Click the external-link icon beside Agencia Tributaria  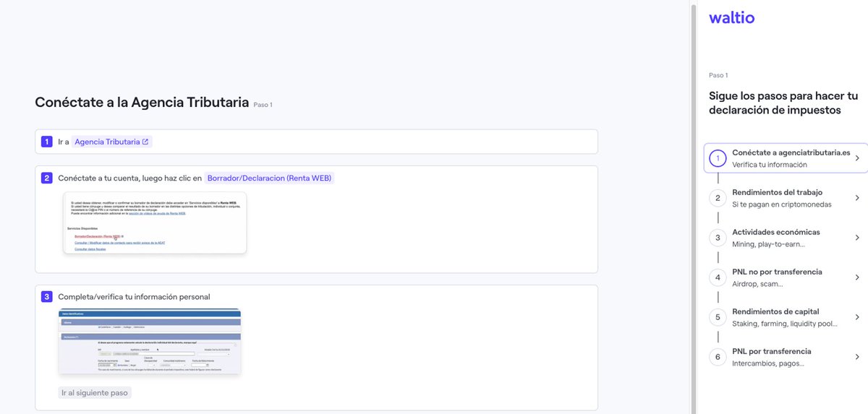145,142
